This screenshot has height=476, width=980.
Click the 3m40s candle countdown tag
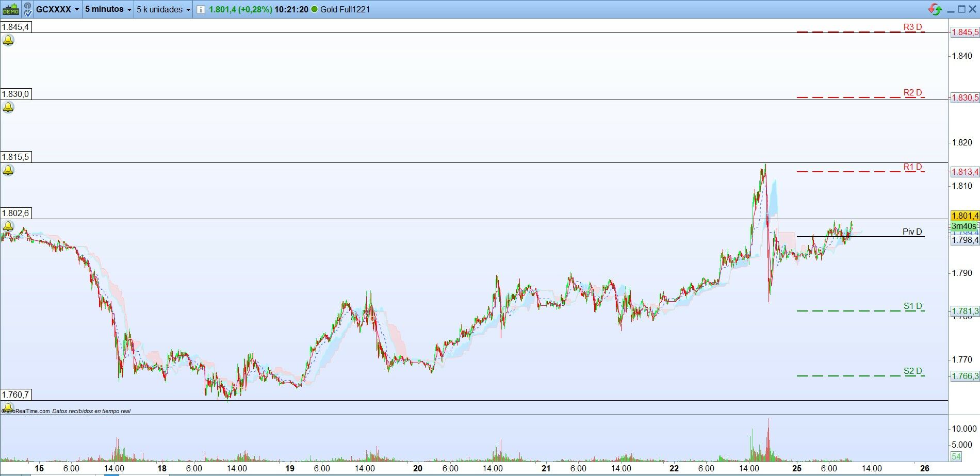coord(964,226)
